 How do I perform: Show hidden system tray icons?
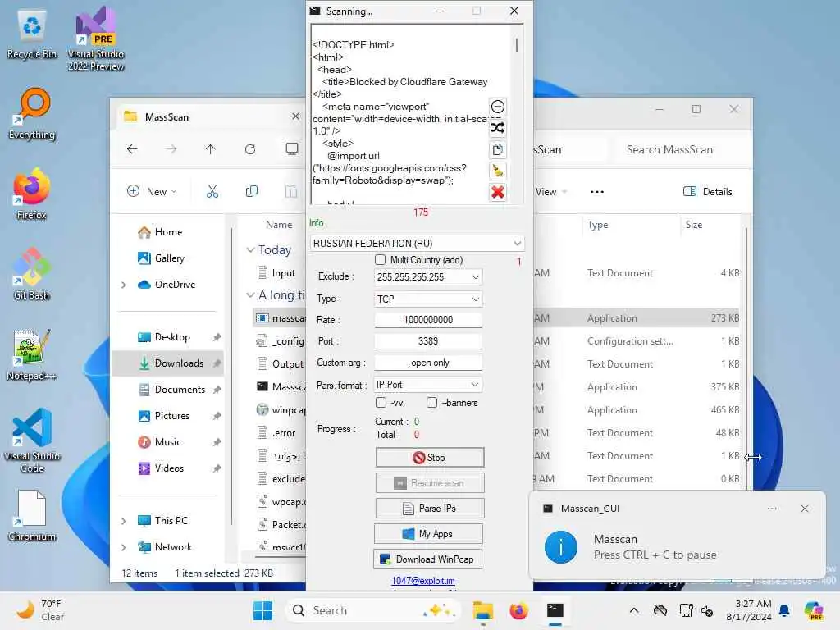634,610
